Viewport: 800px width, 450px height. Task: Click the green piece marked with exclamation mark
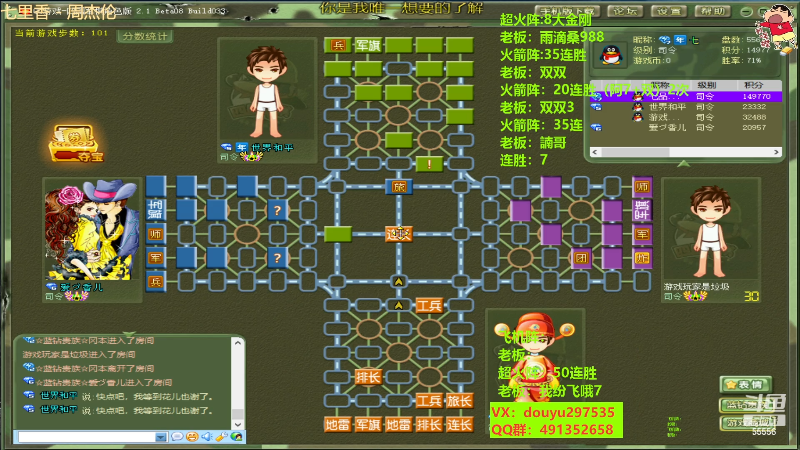click(429, 164)
